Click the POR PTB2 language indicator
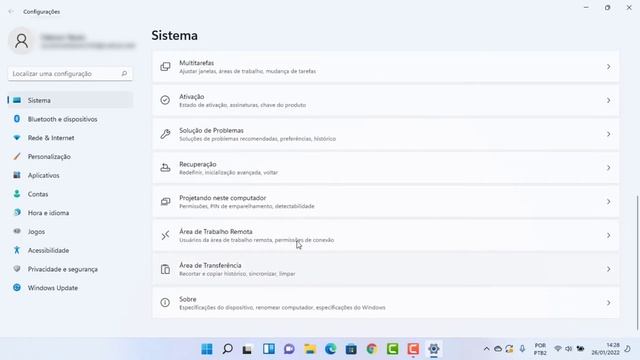The height and width of the screenshot is (360, 640). tap(540, 349)
